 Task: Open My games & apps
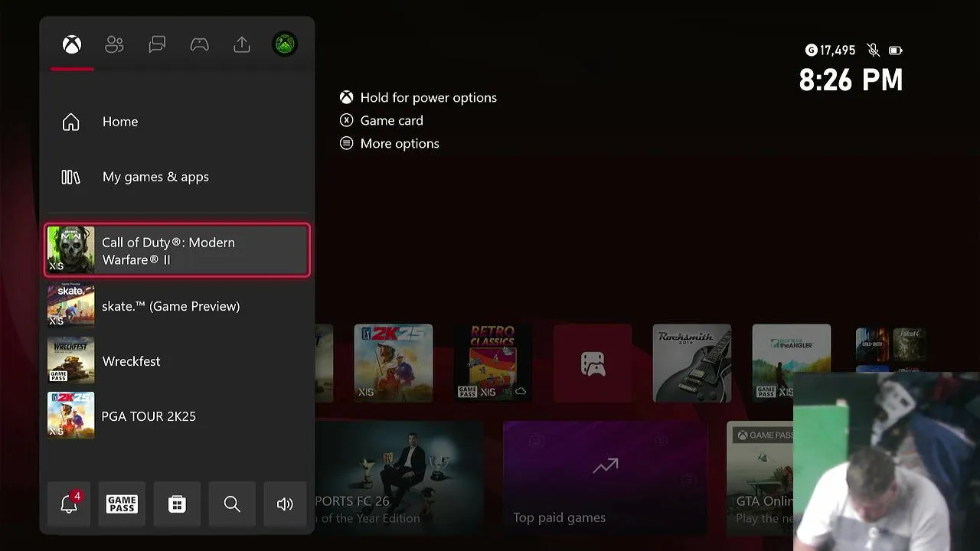point(178,177)
